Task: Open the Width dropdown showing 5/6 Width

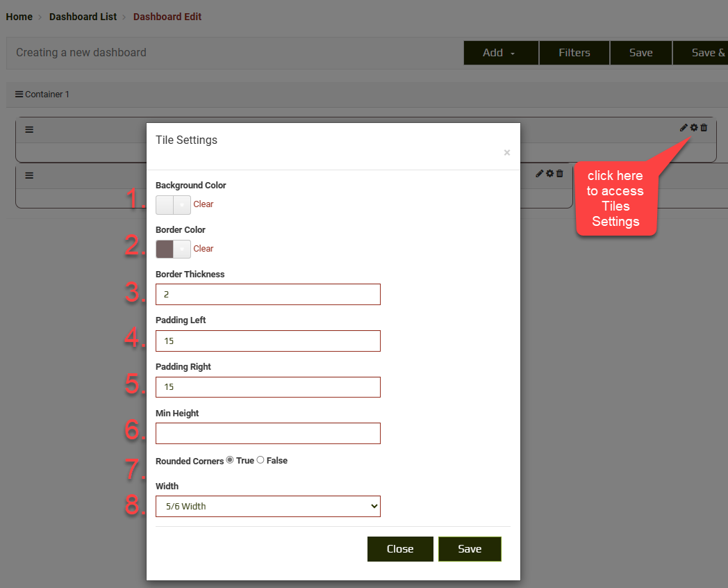Action: [268, 506]
